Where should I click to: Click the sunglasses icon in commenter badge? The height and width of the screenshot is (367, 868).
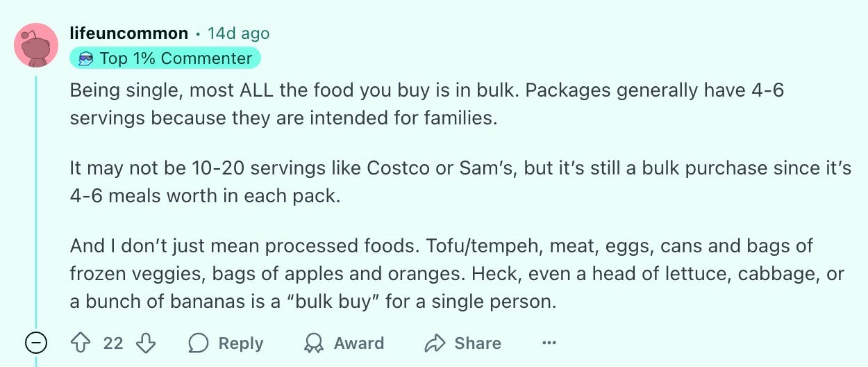(x=86, y=58)
